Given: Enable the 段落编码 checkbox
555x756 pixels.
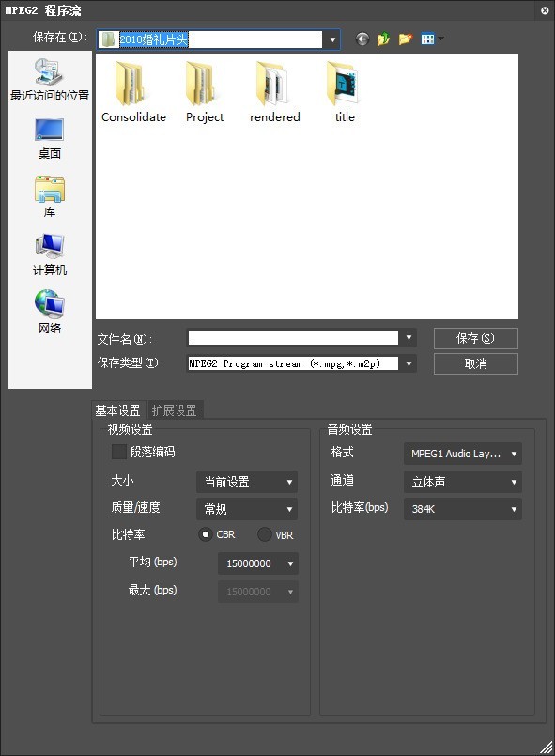Looking at the screenshot, I should click(x=119, y=452).
